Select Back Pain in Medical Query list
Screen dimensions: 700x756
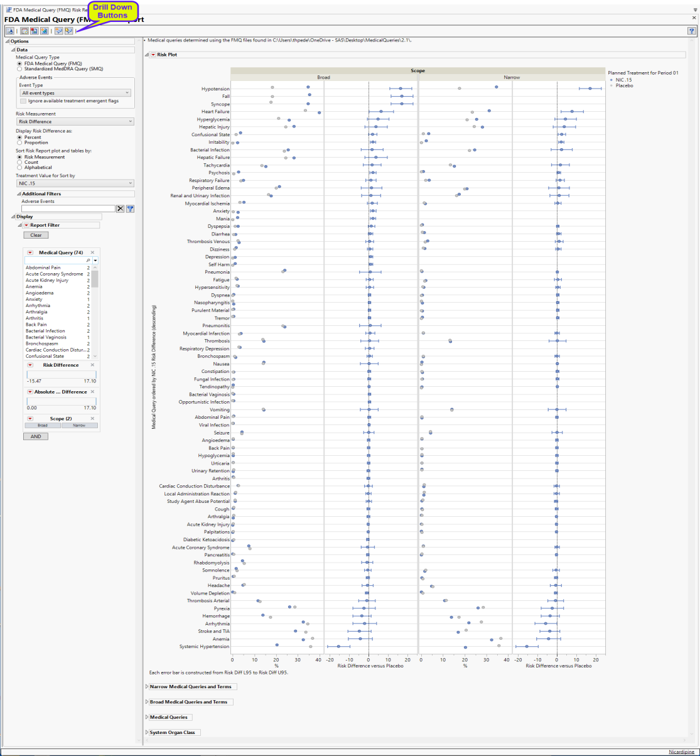point(39,324)
